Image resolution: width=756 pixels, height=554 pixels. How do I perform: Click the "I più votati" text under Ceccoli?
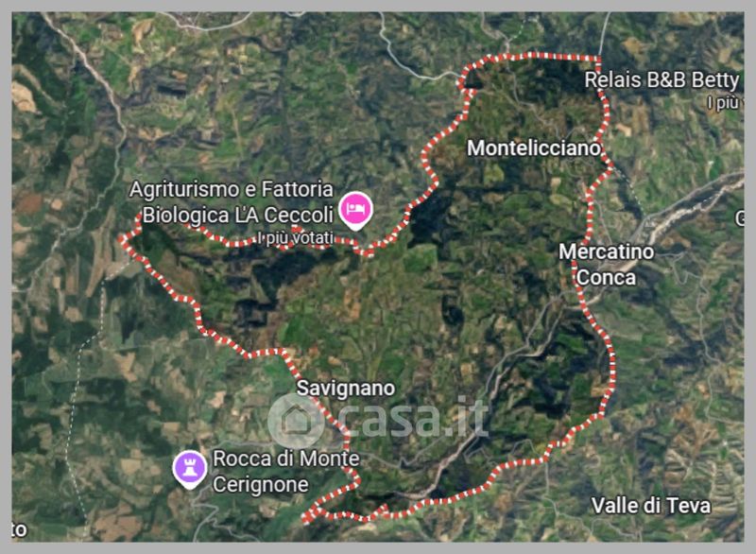296,237
